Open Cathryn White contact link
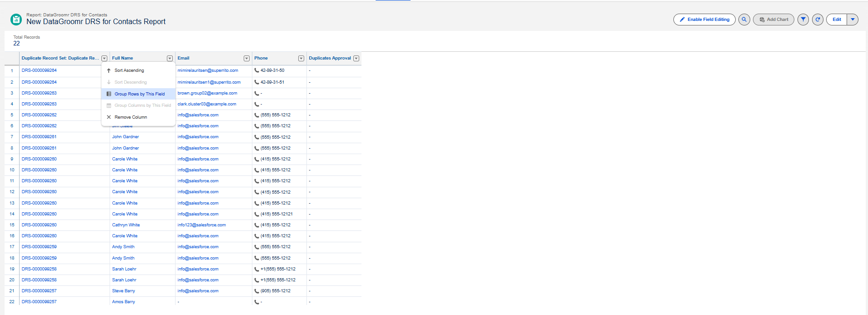The height and width of the screenshot is (315, 868). click(126, 225)
